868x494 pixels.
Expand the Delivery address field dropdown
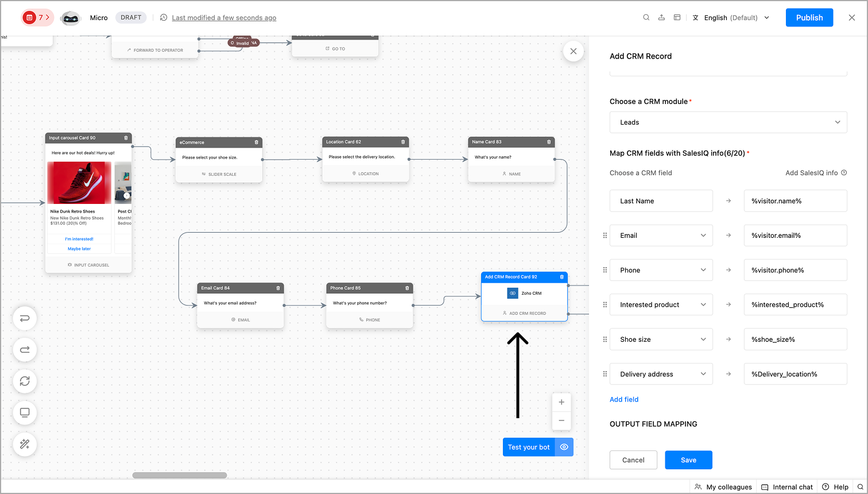click(x=661, y=374)
